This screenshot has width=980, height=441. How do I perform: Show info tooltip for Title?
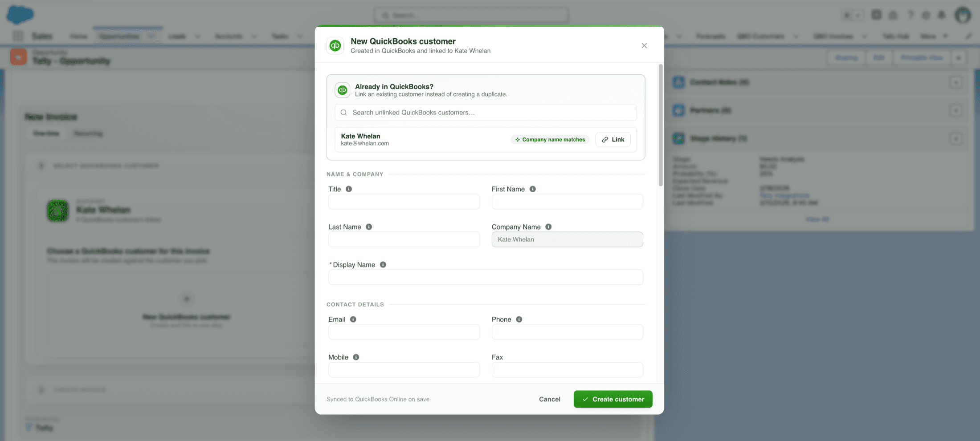349,189
